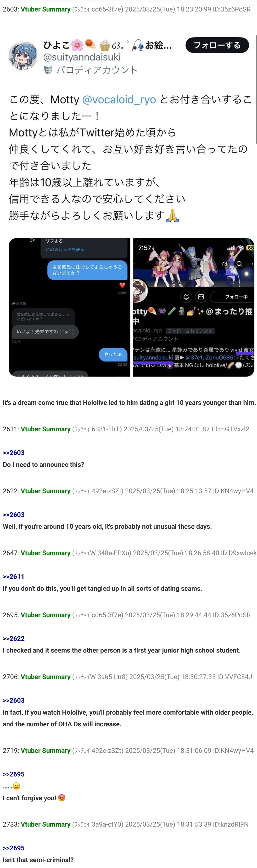Follow the >>2603 anchor in post 2611
This screenshot has height=868, width=257.
tap(14, 453)
